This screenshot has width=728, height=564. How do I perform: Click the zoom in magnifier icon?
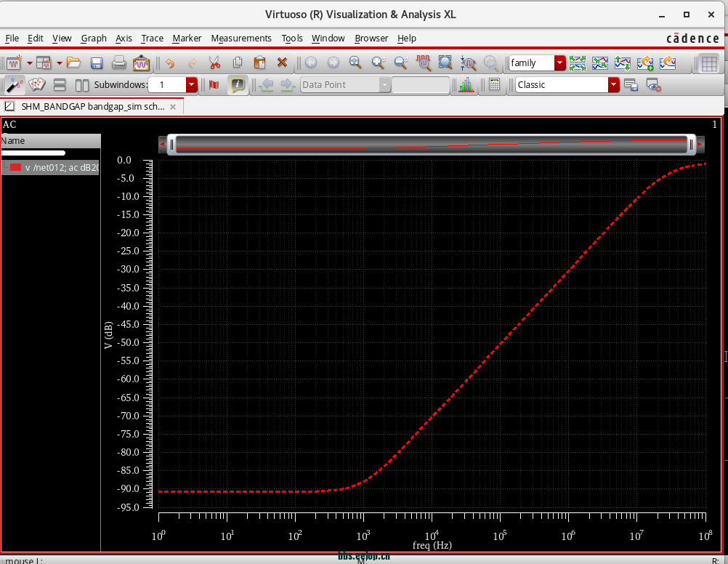379,63
